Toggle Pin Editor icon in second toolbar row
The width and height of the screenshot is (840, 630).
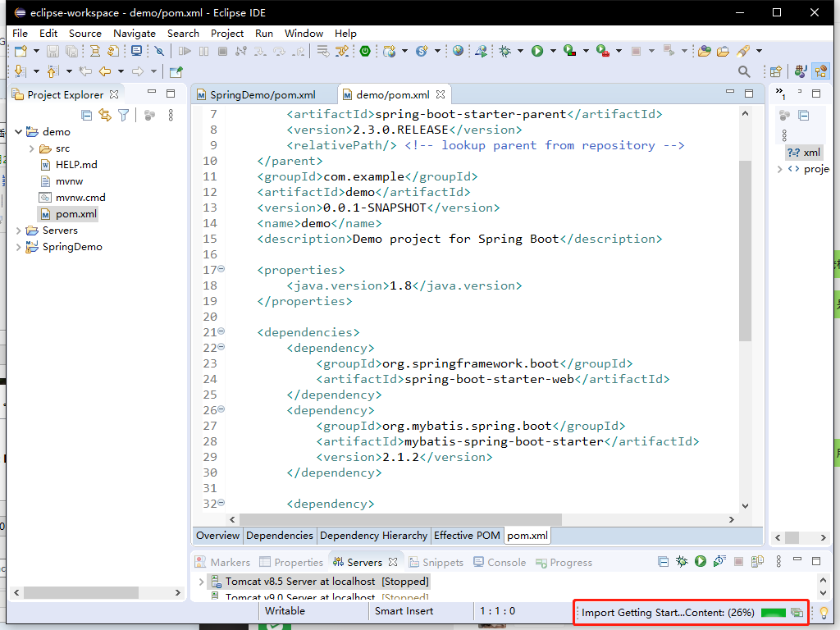pos(176,71)
